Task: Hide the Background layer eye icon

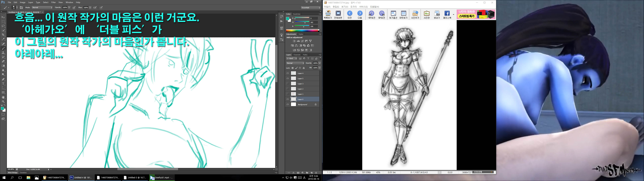Action: click(287, 105)
